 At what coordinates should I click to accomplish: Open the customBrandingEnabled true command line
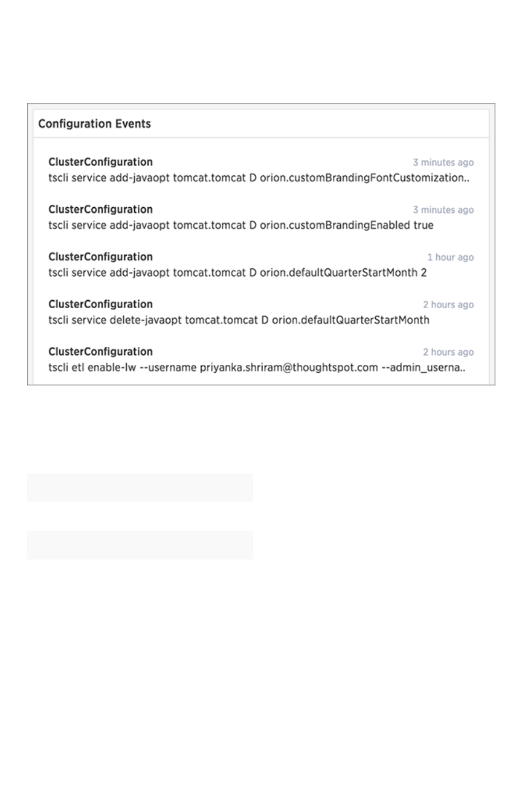coord(241,226)
